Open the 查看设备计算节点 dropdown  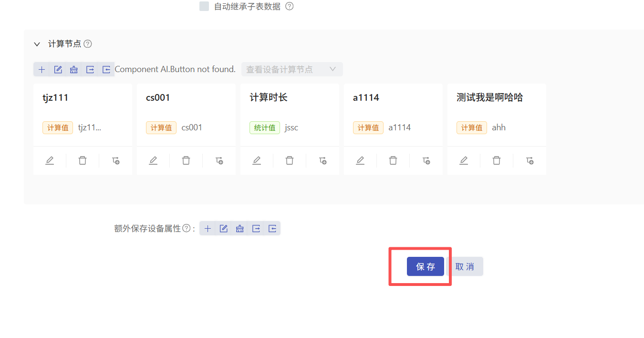click(x=291, y=70)
